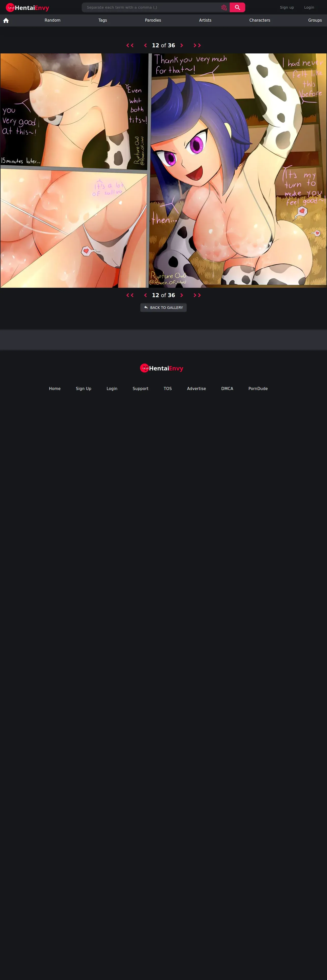This screenshot has width=327, height=980.
Task: Click the "12 of 36" counter above the image
Action: point(163,45)
